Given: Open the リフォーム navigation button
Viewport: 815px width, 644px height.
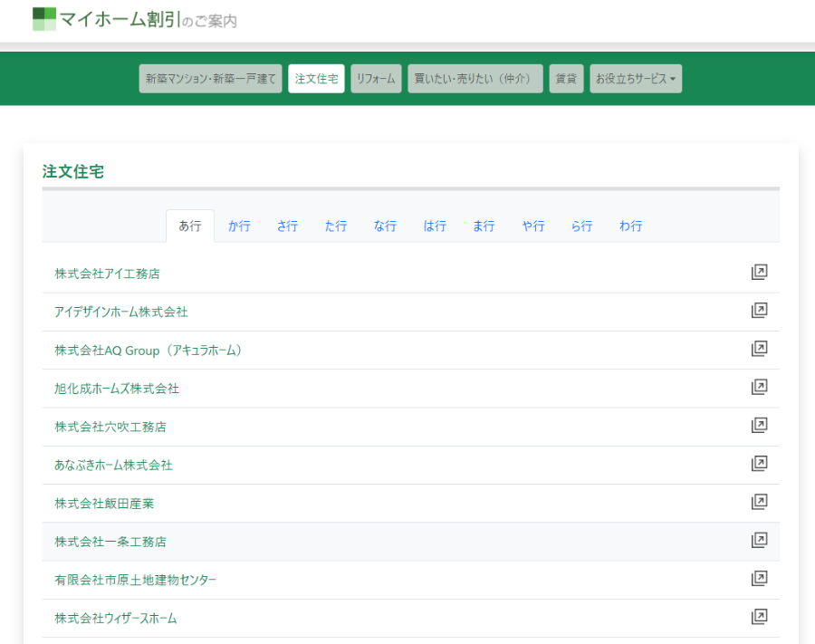Looking at the screenshot, I should click(377, 79).
